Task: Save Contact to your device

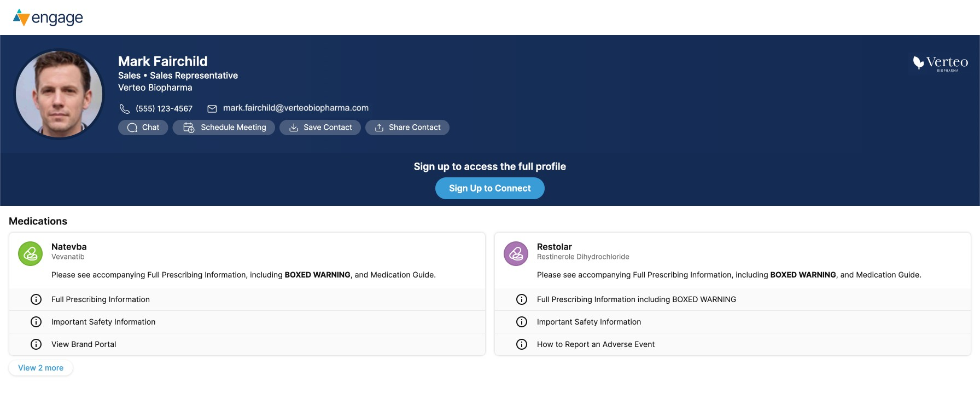Action: (x=320, y=128)
